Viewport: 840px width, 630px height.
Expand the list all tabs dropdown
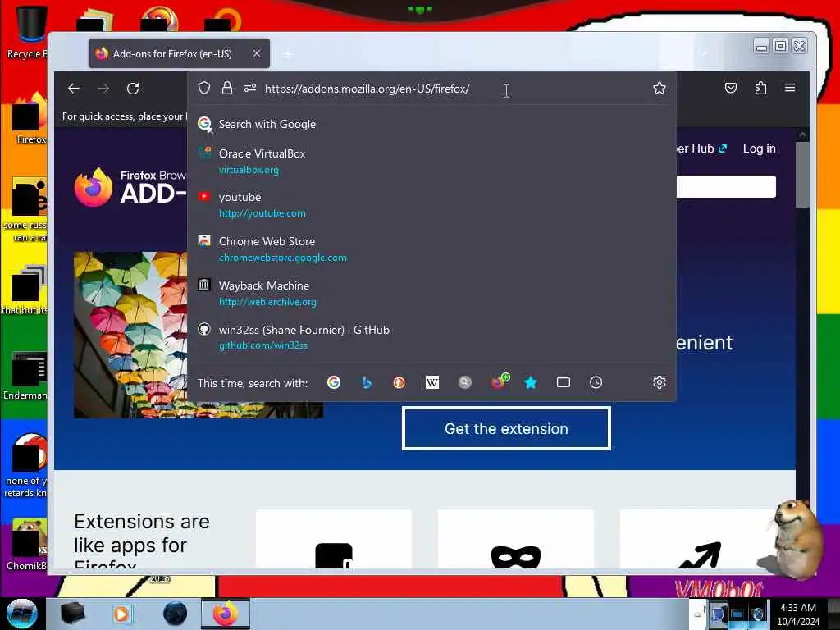click(x=704, y=53)
